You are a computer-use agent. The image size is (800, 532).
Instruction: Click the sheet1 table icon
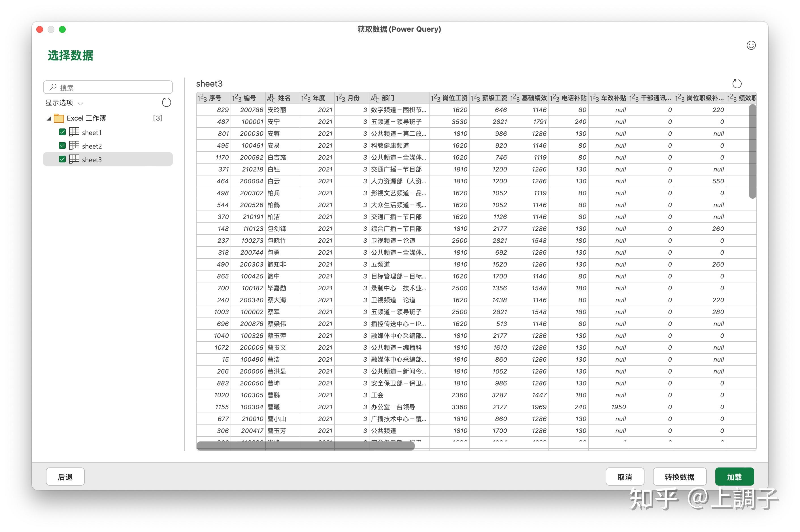[x=74, y=132]
